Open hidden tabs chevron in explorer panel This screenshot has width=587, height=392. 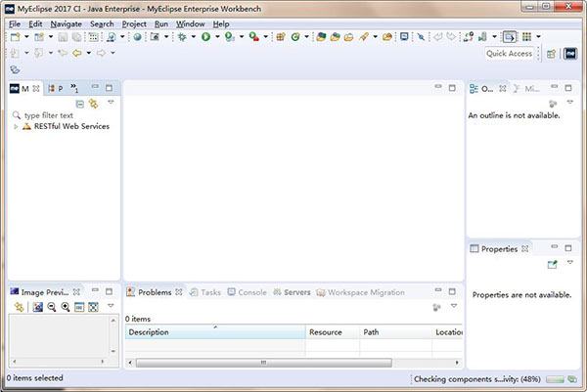(74, 89)
